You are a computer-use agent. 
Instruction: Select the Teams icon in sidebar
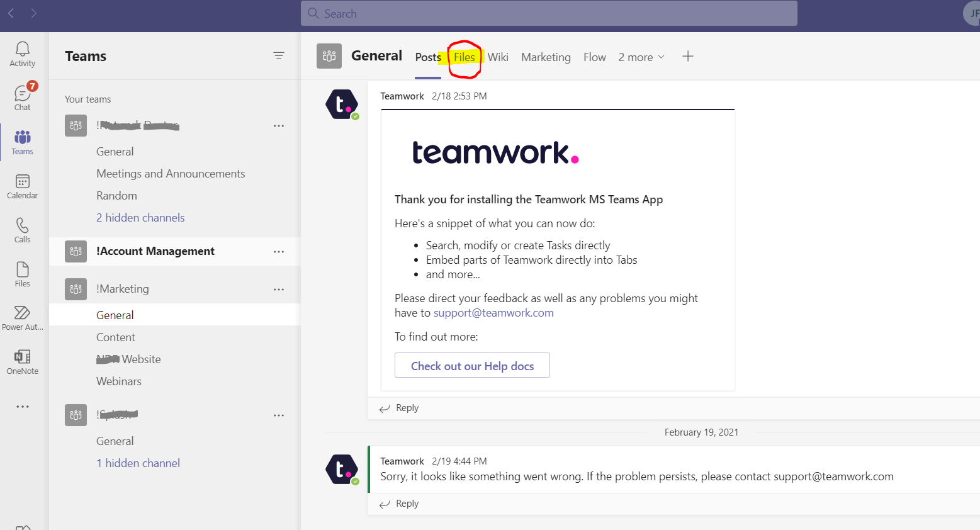(23, 142)
